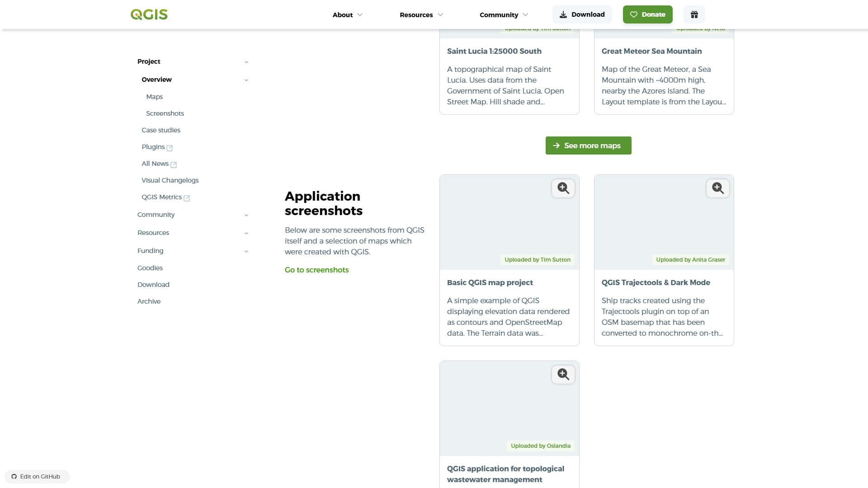
Task: Collapse the Overview sidebar chevron
Action: coord(246,80)
